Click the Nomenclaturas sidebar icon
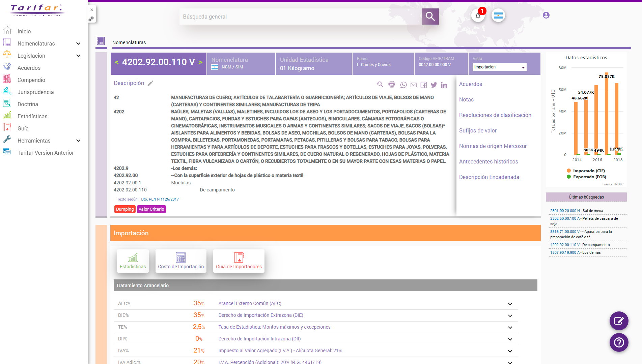642x364 pixels. pyautogui.click(x=7, y=43)
